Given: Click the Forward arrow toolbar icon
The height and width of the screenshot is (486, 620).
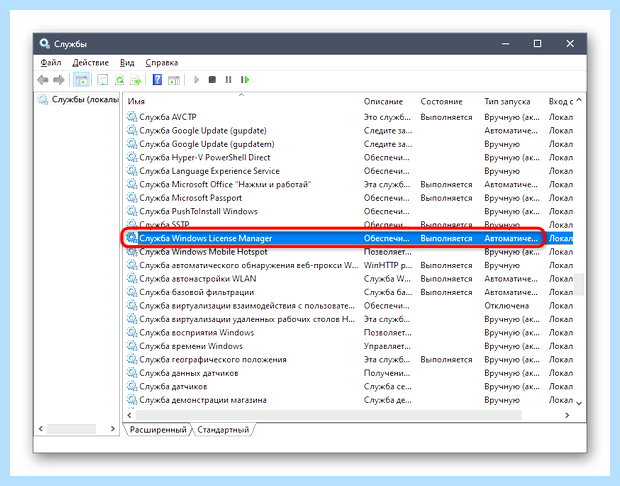Looking at the screenshot, I should coord(59,80).
